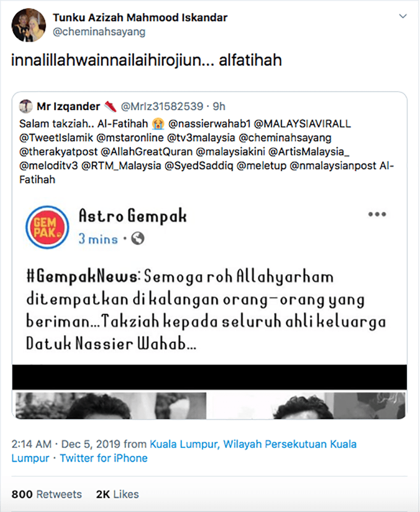Open the Mr Izqander quoted tweet name
The width and height of the screenshot is (420, 512).
click(x=68, y=107)
